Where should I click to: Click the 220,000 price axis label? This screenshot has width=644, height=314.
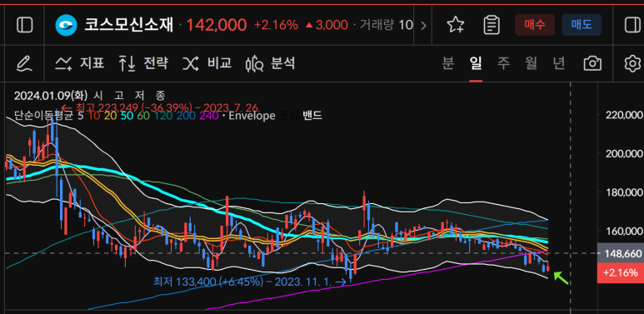(624, 114)
